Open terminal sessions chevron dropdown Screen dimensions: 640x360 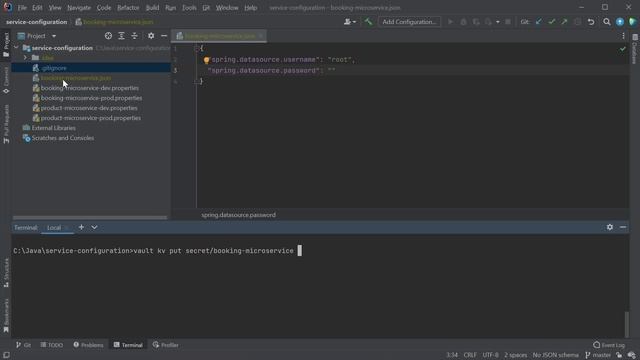[94, 227]
